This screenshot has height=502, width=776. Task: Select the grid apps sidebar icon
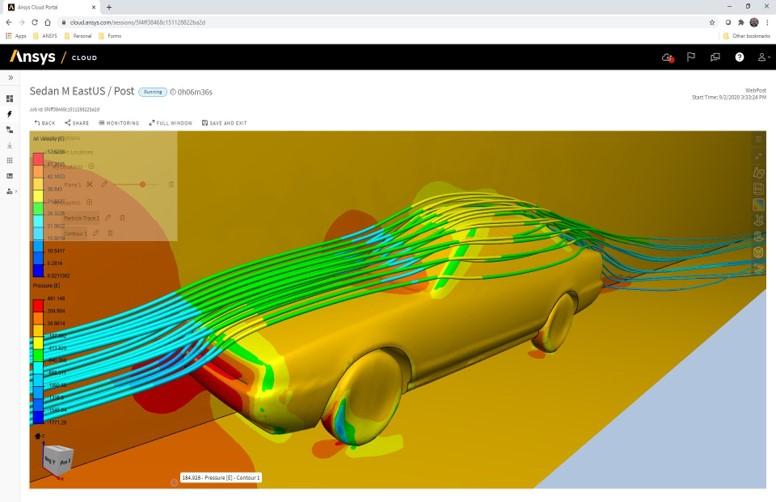pos(10,160)
